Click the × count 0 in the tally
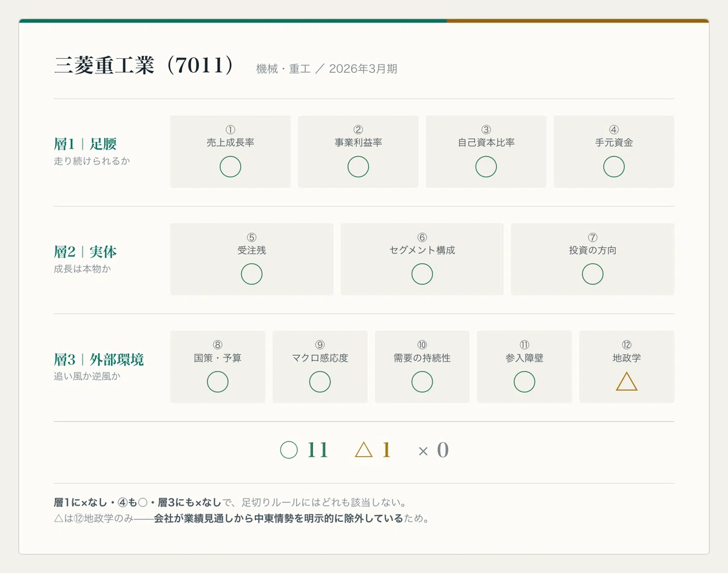This screenshot has width=728, height=573. (x=443, y=450)
